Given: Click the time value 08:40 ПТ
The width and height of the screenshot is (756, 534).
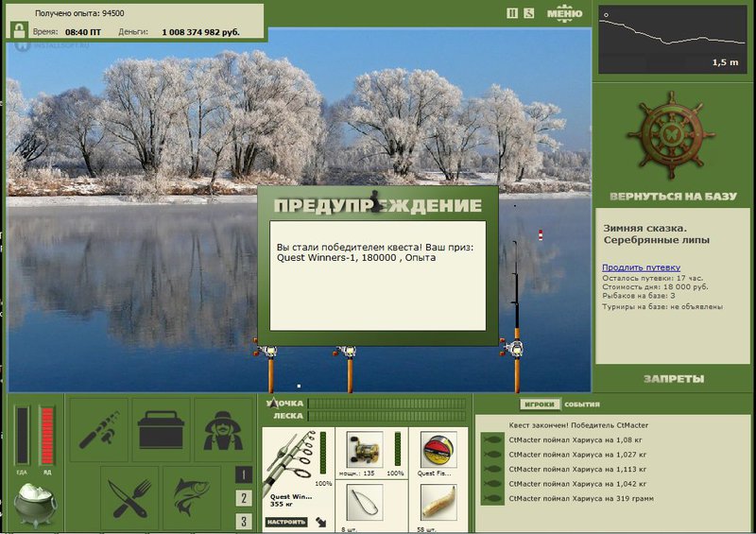Looking at the screenshot, I should tap(83, 32).
